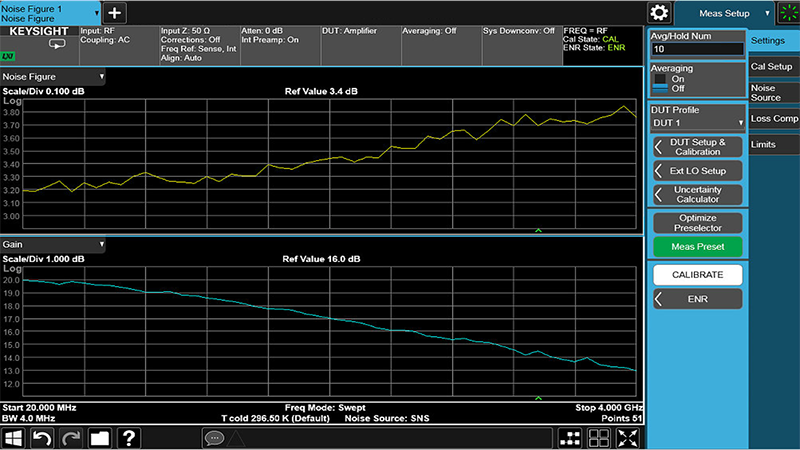
Task: Click the Windows start icon
Action: [15, 437]
